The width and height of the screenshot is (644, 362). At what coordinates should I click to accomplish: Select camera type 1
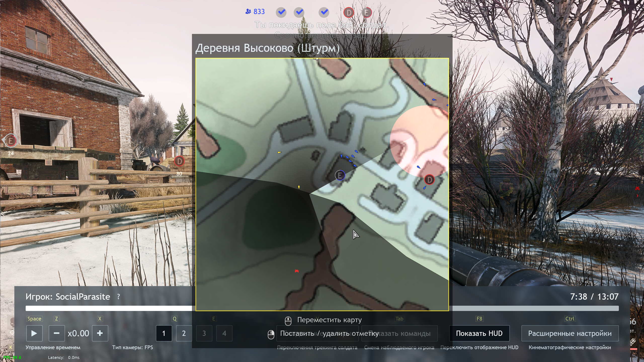click(x=164, y=333)
